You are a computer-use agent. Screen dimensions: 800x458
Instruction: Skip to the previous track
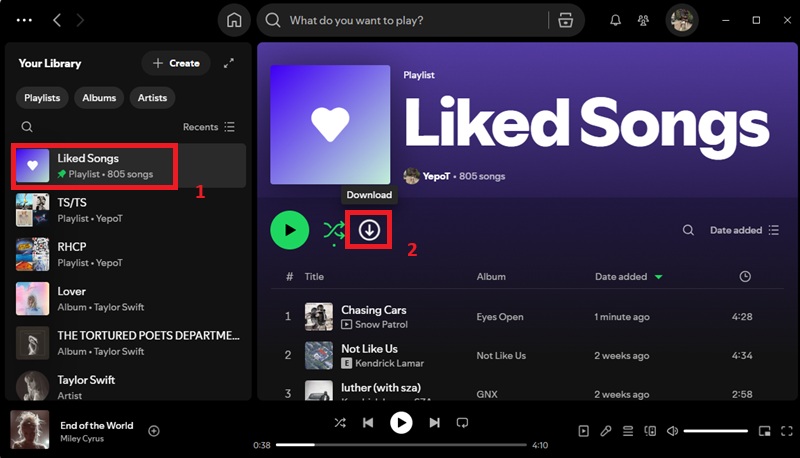tap(368, 423)
